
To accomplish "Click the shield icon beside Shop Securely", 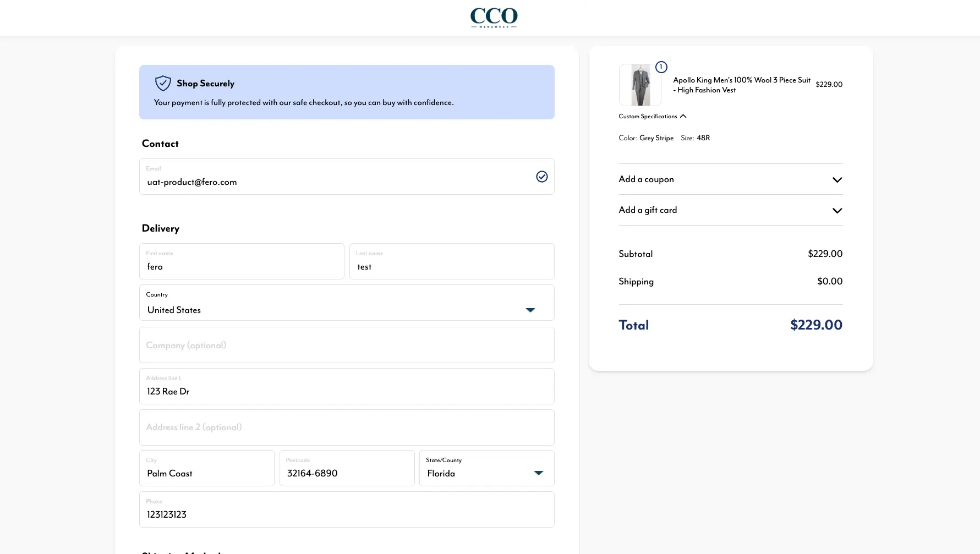I will 163,83.
